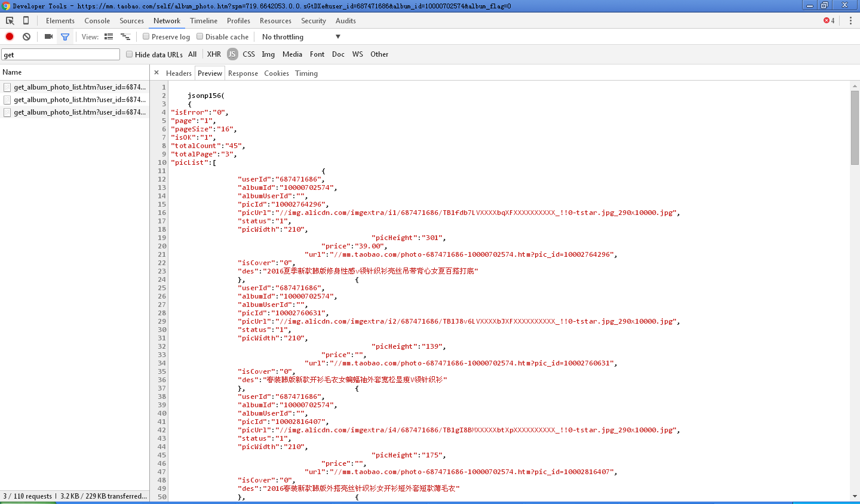Screen dimensions: 860x504
Task: Click the "picId":"10002764296" line
Action: [283, 204]
